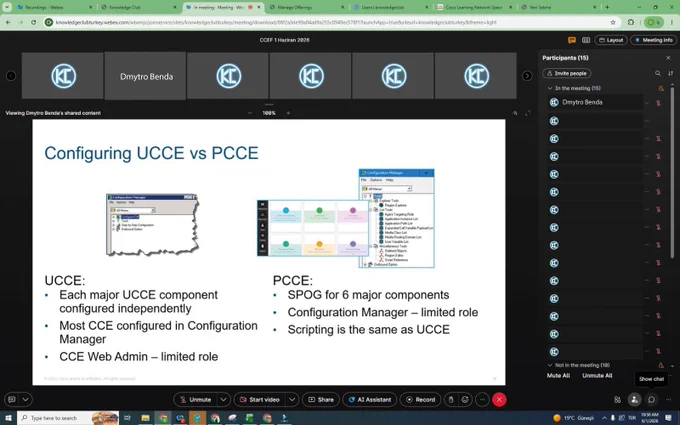
Task: Toggle Dmytro Benda's muted microphone icon
Action: (658, 103)
